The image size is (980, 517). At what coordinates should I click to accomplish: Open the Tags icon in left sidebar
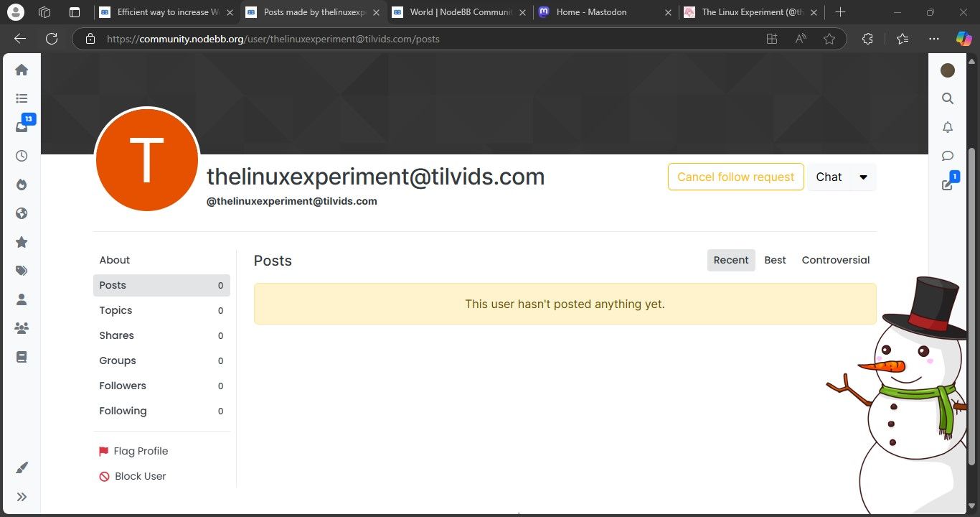pos(22,271)
